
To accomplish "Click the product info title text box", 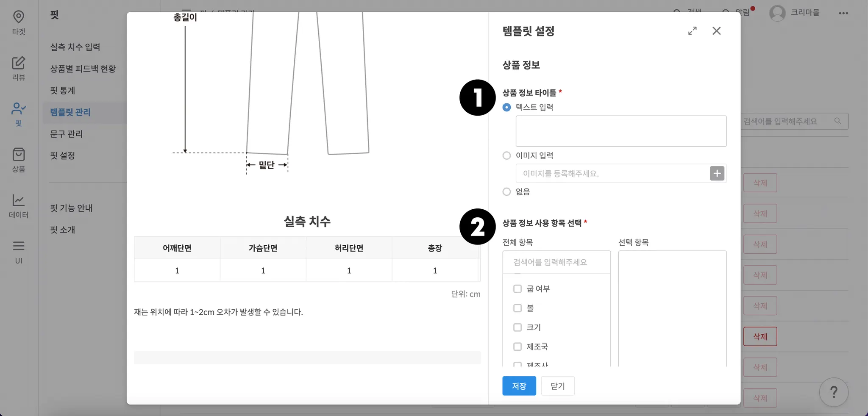I will 620,131.
